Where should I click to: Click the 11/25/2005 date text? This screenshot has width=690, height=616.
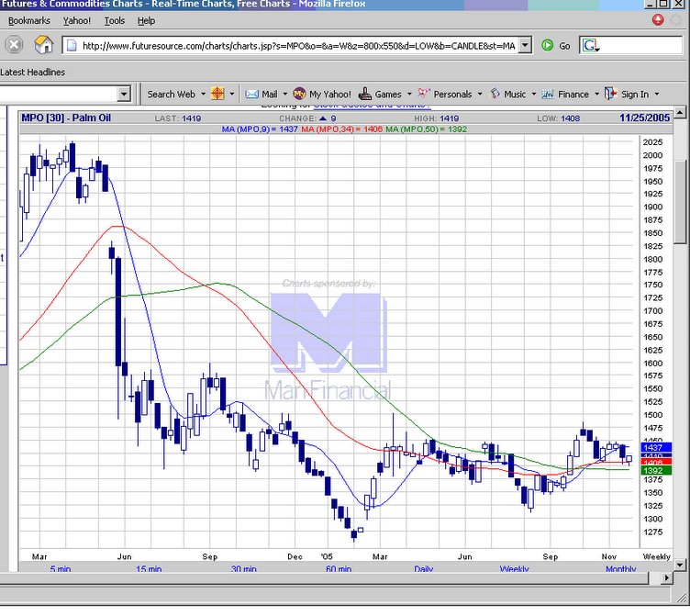pyautogui.click(x=645, y=118)
